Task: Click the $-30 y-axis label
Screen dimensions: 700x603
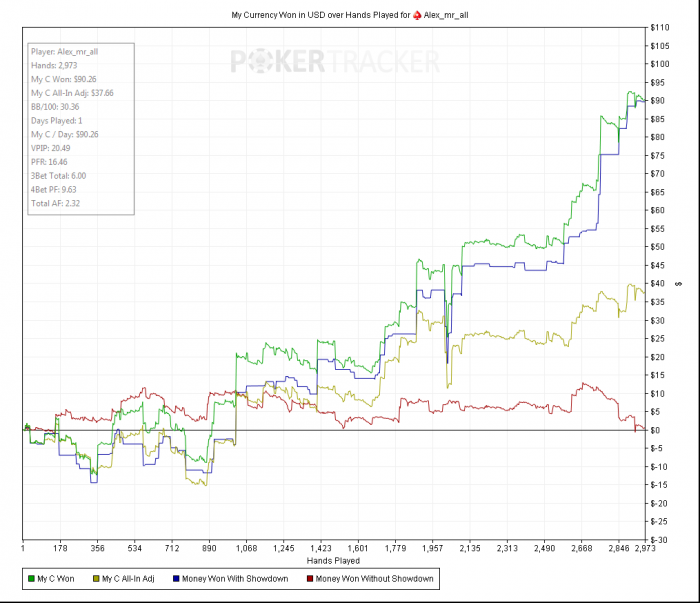Action: pos(659,540)
